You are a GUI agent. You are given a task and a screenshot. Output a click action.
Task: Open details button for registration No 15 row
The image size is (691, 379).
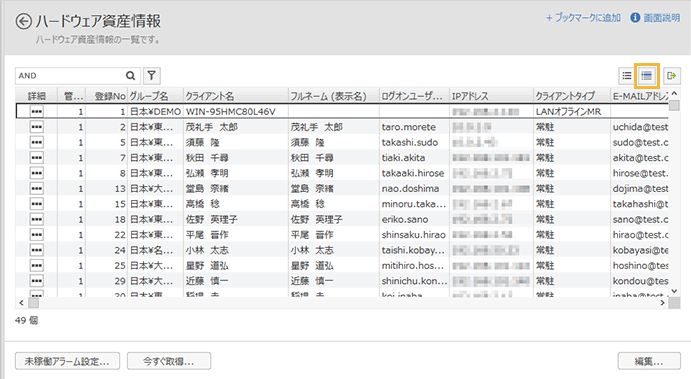pos(37,204)
